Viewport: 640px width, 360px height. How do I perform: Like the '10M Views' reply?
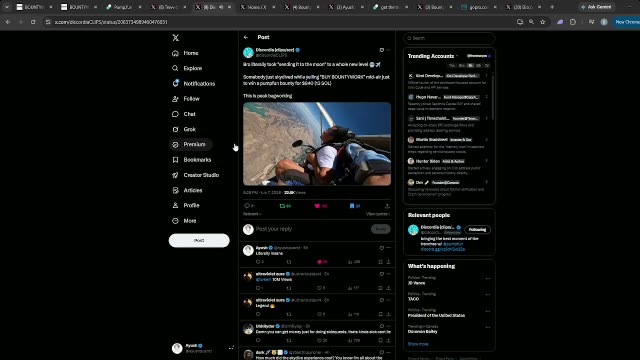[320, 288]
